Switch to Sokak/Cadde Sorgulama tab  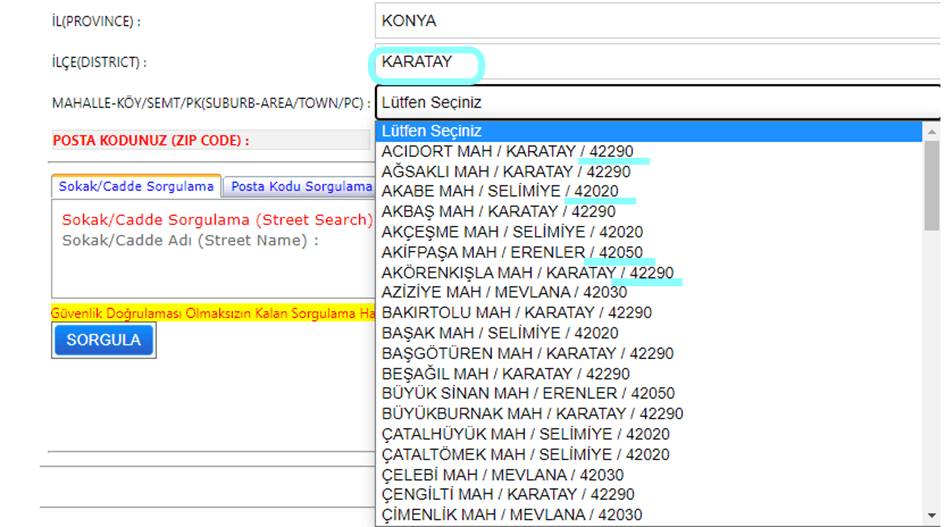click(x=136, y=187)
